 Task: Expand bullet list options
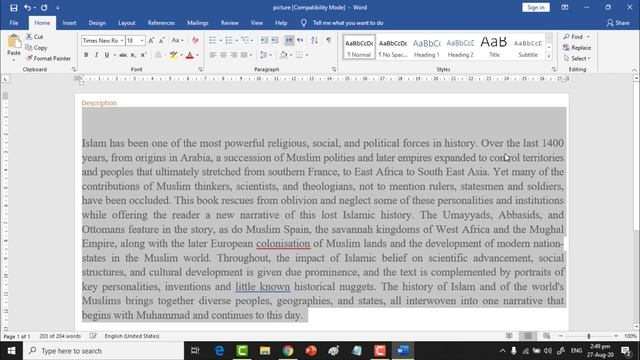221,40
